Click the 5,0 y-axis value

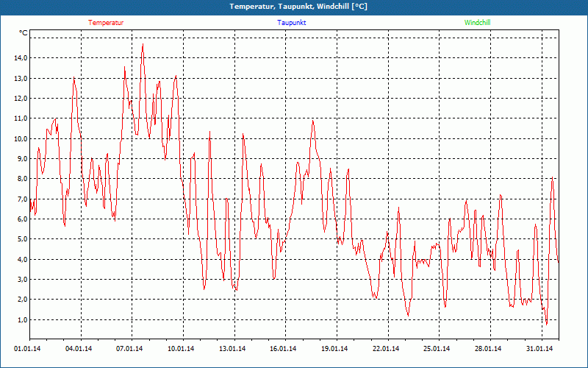point(23,238)
